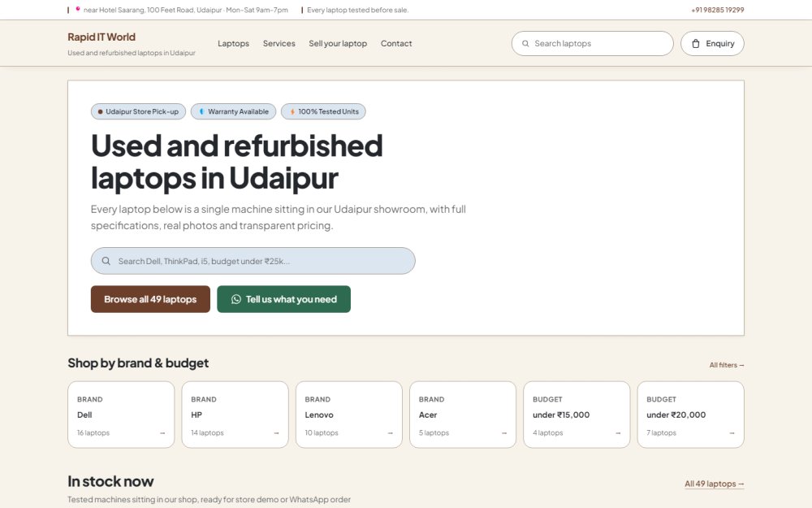This screenshot has width=812, height=508.
Task: Click the shopping bag icon in Enquiry
Action: click(696, 44)
